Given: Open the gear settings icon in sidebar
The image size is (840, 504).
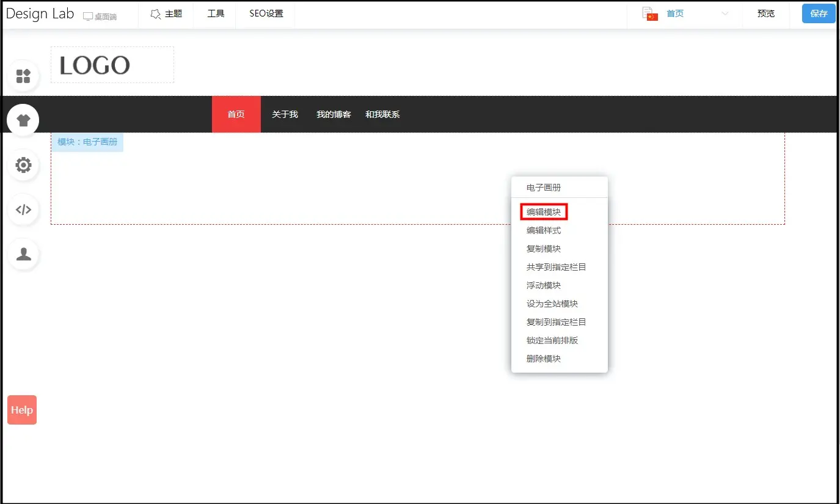Looking at the screenshot, I should [x=23, y=165].
